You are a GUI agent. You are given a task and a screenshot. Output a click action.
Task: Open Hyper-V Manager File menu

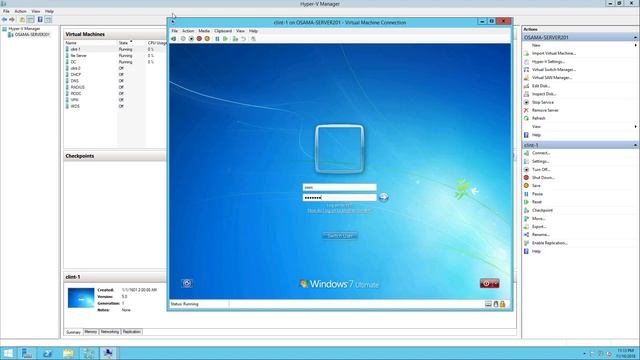6,11
